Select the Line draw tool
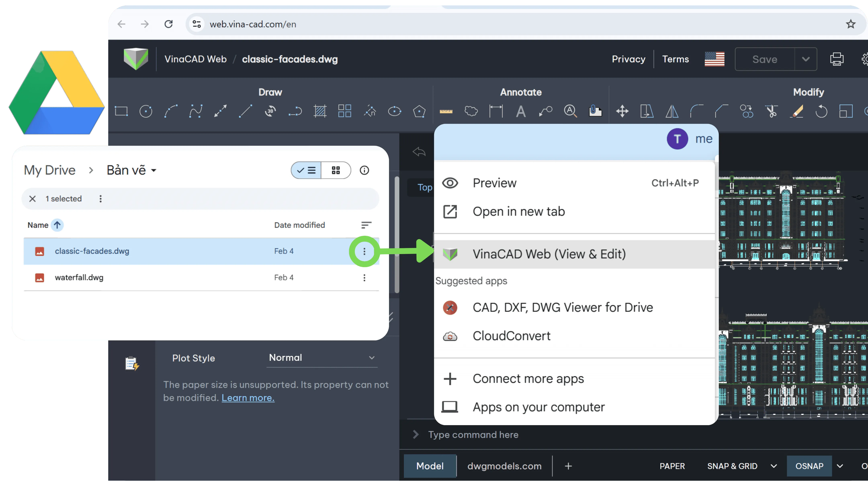Image resolution: width=868 pixels, height=488 pixels. click(245, 111)
